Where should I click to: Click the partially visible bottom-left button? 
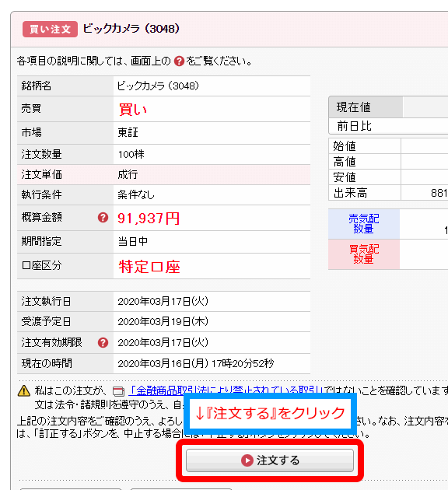click(71, 488)
